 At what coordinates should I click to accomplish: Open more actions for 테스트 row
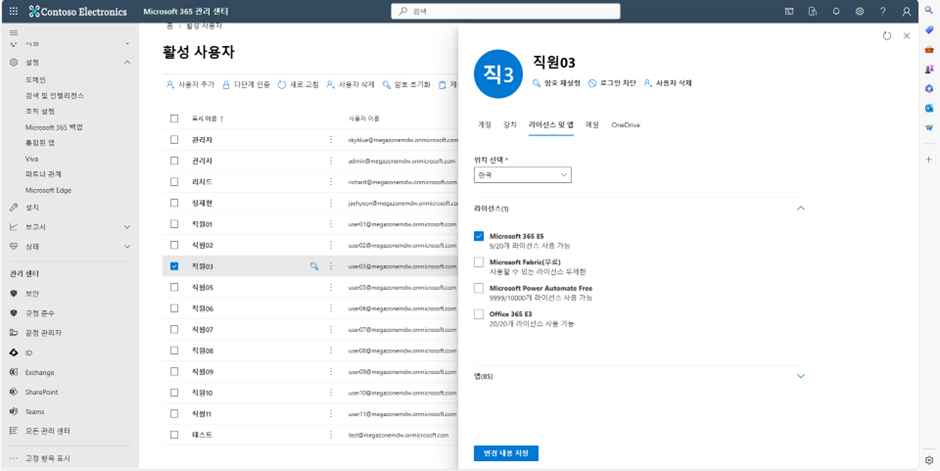coord(330,434)
